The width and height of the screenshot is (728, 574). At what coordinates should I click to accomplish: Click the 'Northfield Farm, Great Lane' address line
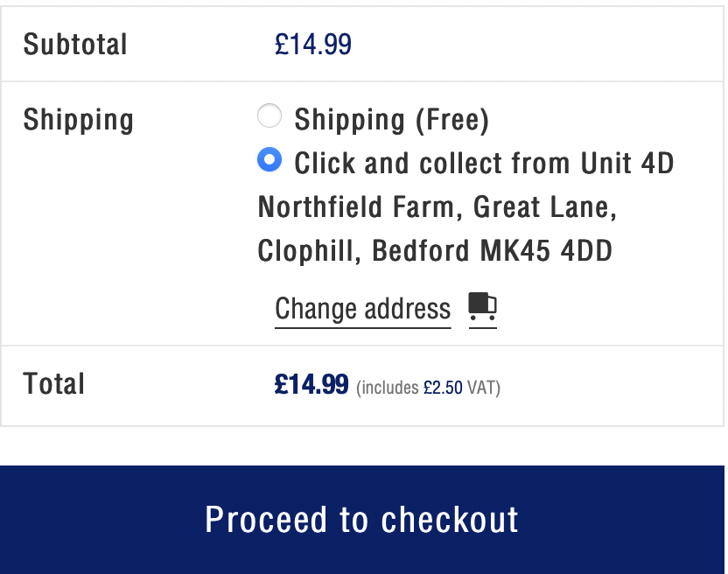click(437, 206)
